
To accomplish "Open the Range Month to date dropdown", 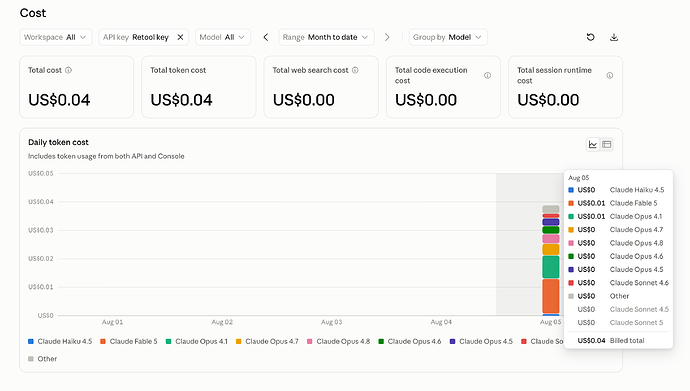I will (x=326, y=37).
